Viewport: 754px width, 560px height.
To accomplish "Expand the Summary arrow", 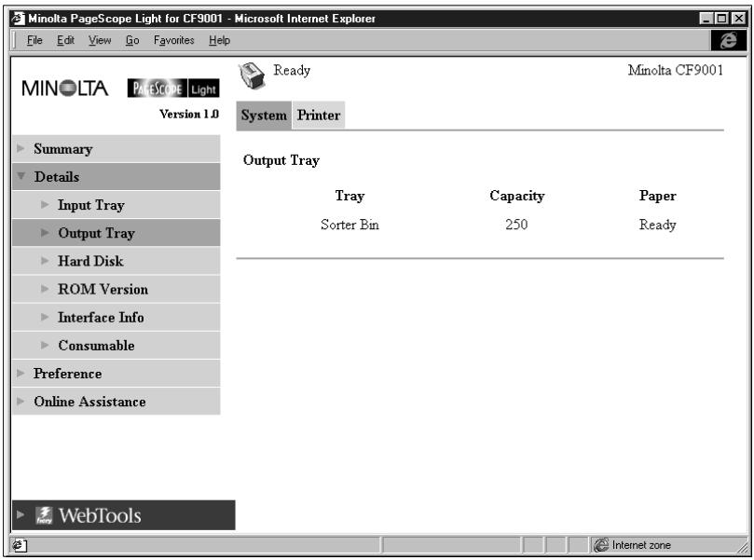I will (x=21, y=148).
